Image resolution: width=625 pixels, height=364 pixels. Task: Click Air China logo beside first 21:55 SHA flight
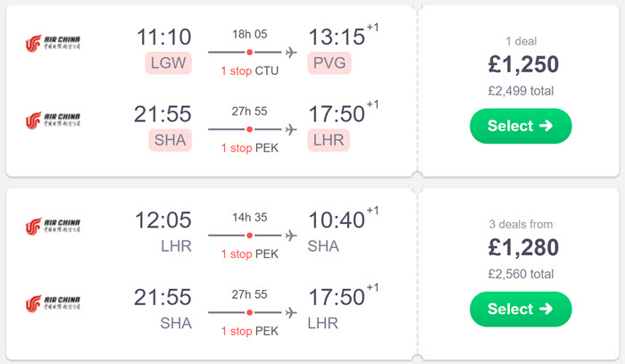[53, 120]
